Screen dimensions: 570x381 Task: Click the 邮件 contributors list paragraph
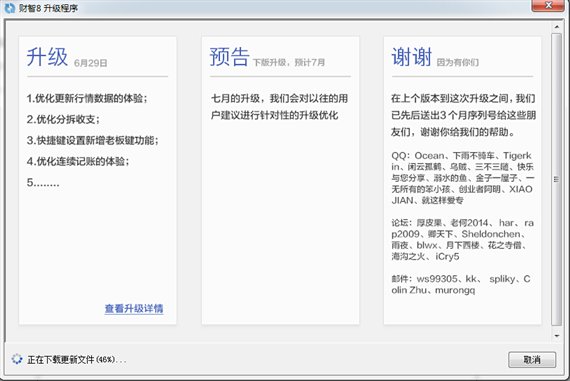[x=461, y=284]
